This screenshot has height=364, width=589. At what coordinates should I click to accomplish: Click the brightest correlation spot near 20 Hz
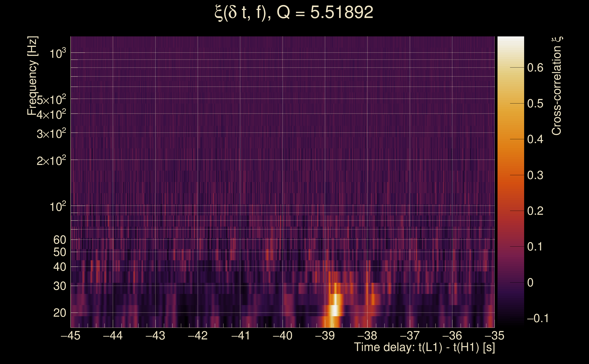click(x=335, y=311)
